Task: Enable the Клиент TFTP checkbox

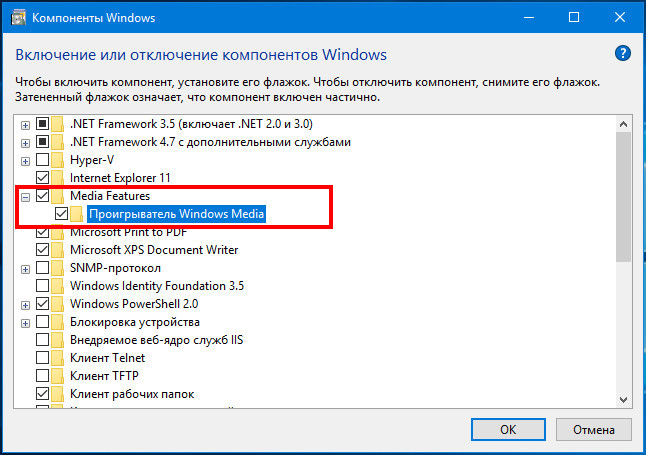Action: coord(42,376)
